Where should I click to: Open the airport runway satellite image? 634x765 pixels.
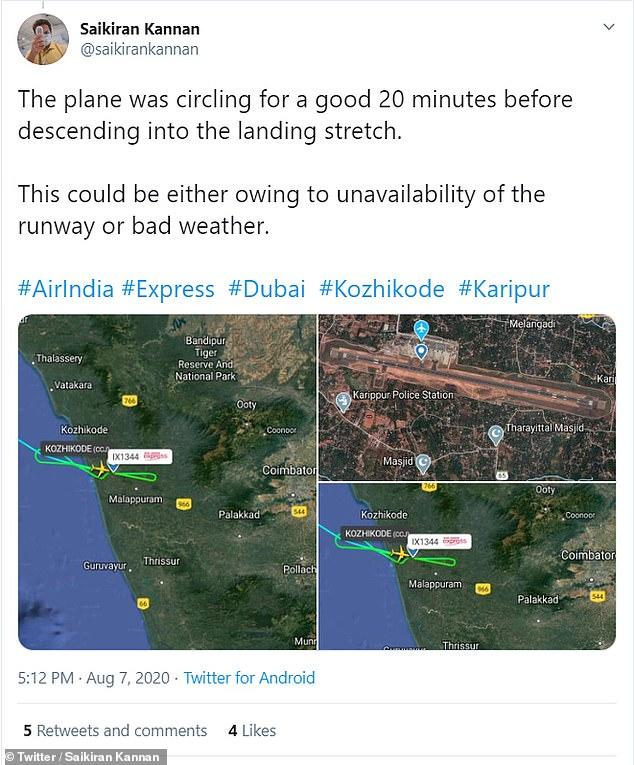click(467, 398)
